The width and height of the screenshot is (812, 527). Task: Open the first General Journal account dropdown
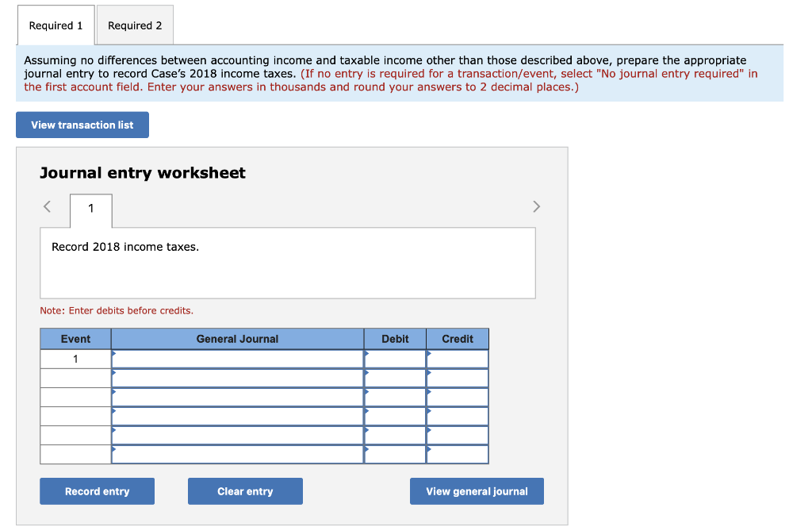point(238,359)
